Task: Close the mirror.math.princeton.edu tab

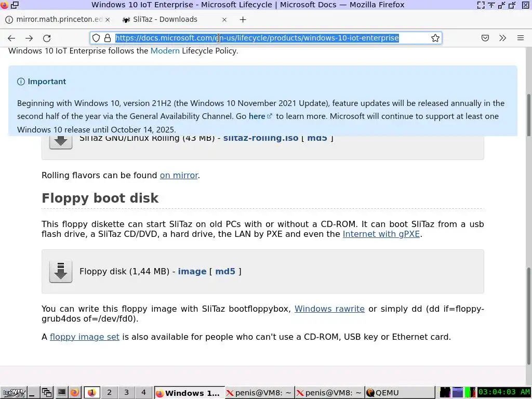Action: [x=108, y=20]
